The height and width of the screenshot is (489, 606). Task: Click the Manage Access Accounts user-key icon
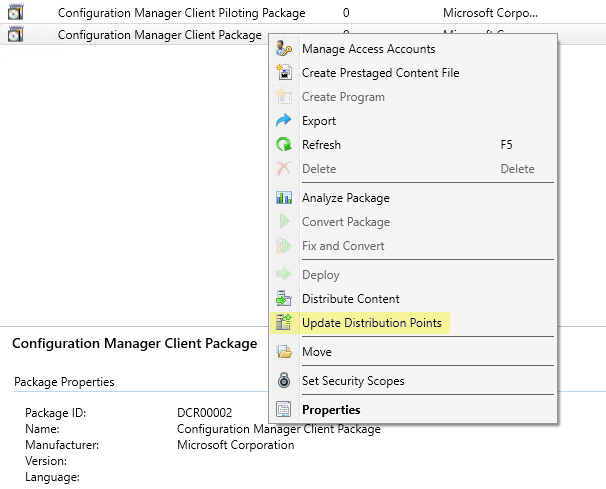coord(284,49)
